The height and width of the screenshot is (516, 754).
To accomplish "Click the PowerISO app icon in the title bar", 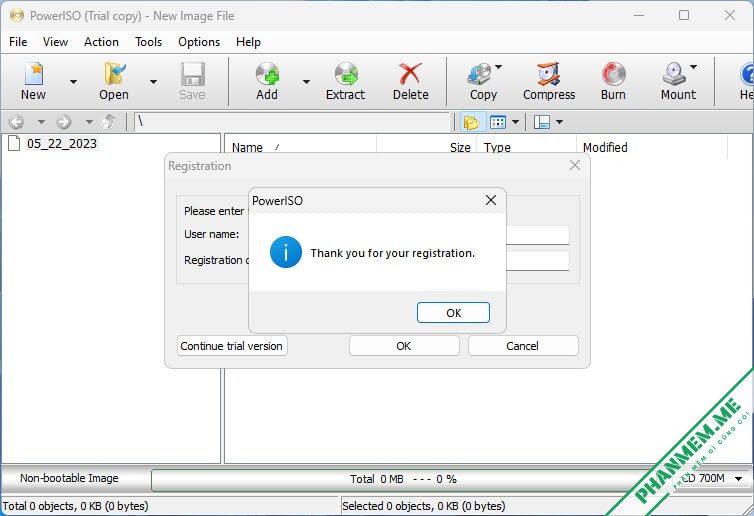I will click(x=17, y=15).
